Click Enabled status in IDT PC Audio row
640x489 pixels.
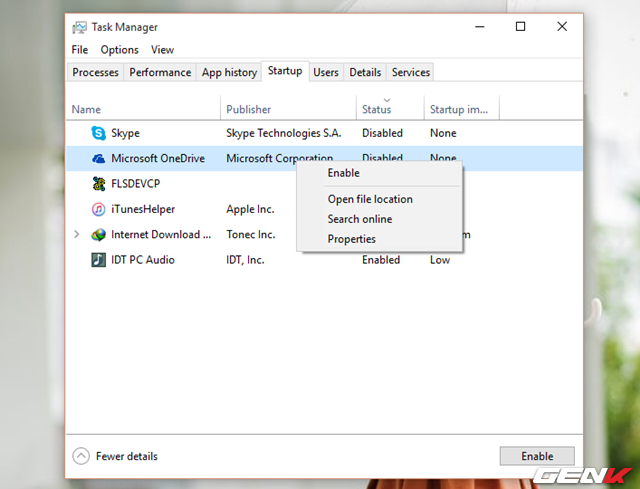[x=381, y=260]
